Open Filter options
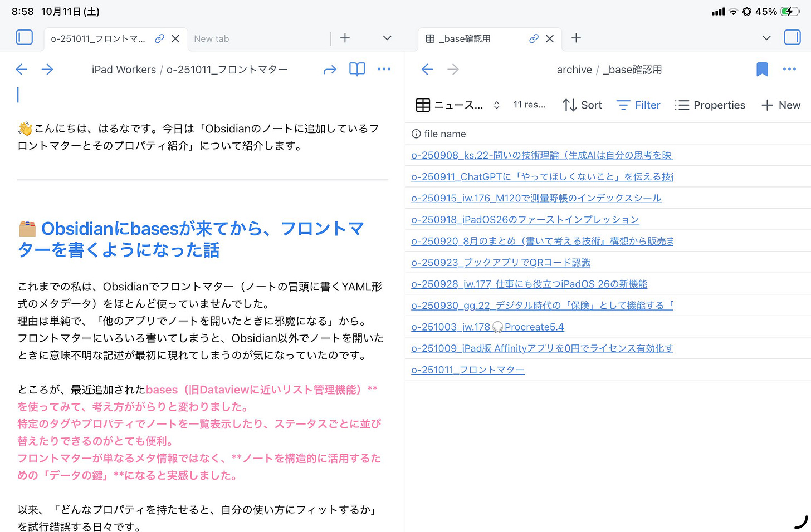The image size is (811, 532). pyautogui.click(x=638, y=105)
